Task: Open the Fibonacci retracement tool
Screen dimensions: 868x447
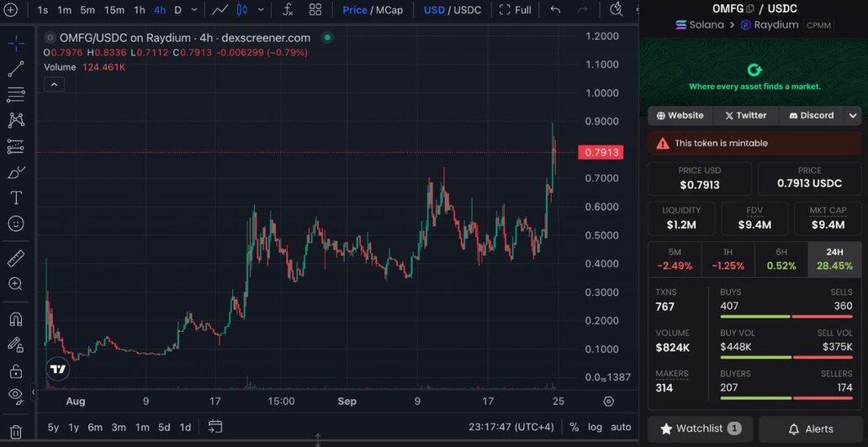Action: click(15, 95)
